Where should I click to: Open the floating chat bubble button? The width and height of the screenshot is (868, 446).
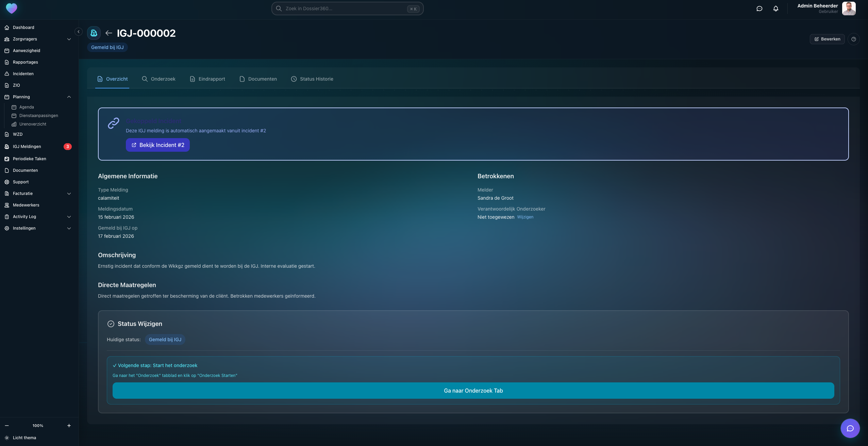coord(850,428)
